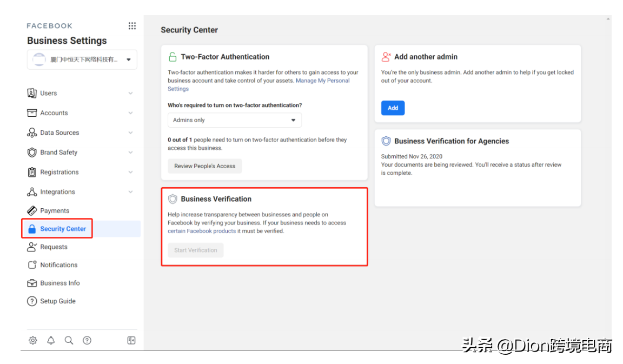Viewport: 623px width, 364px height.
Task: Click the Accounts sidebar icon
Action: click(x=32, y=113)
